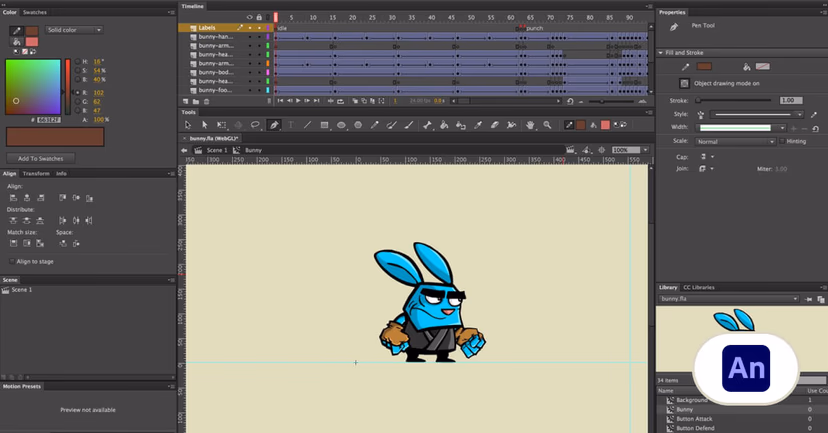Image resolution: width=828 pixels, height=433 pixels.
Task: Click the Stroke thickness slider
Action: (x=734, y=100)
